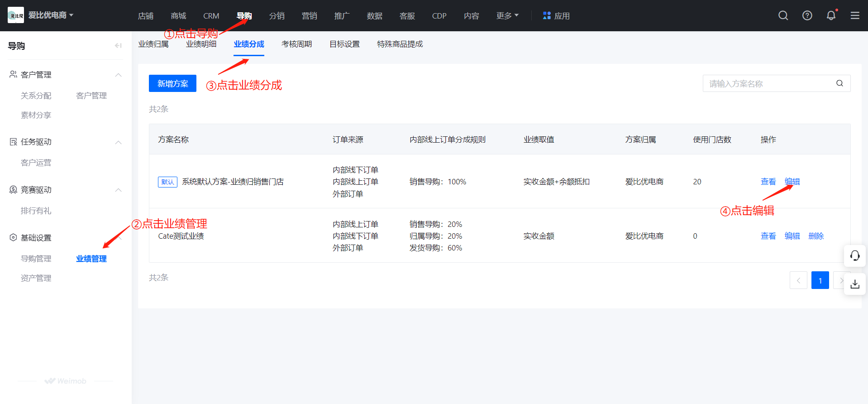Collapse the sidebar with the arrow icon
This screenshot has width=868, height=404.
(118, 45)
